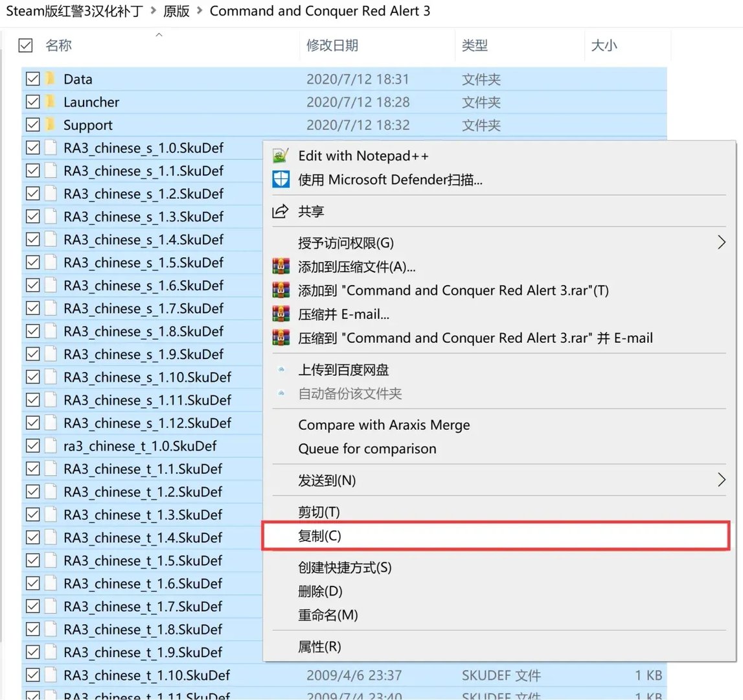Image resolution: width=743 pixels, height=700 pixels.
Task: Expand the 发送到(N) submenu arrow
Action: pos(721,480)
